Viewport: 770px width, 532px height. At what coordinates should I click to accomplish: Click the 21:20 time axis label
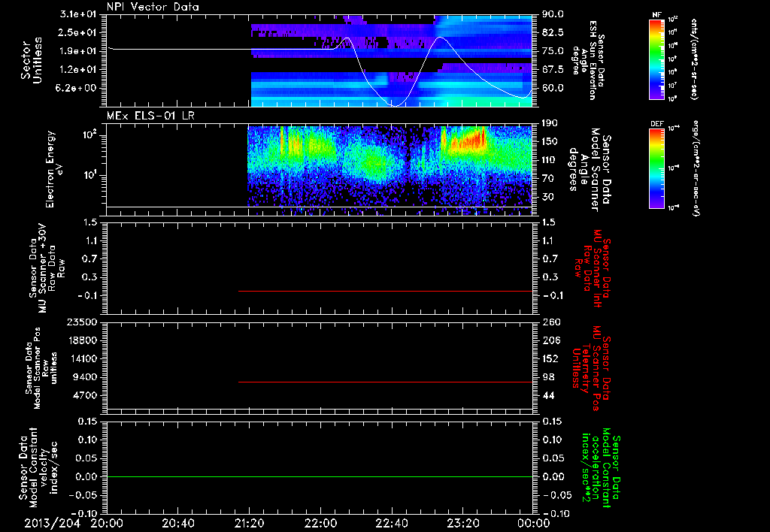[250, 523]
